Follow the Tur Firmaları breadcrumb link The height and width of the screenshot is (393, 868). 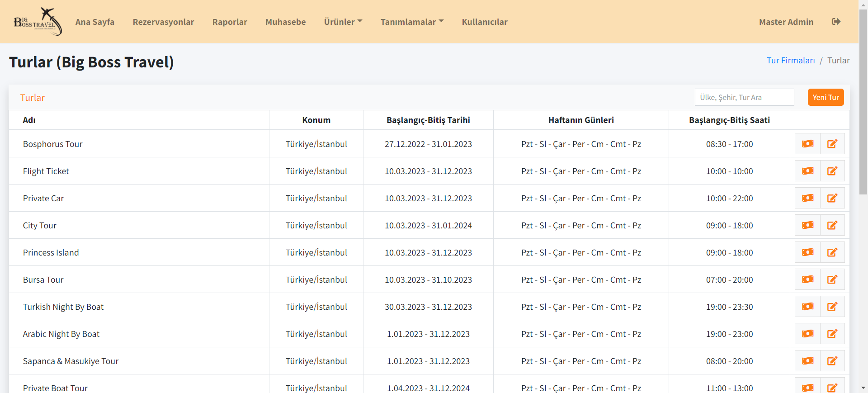[x=791, y=60]
